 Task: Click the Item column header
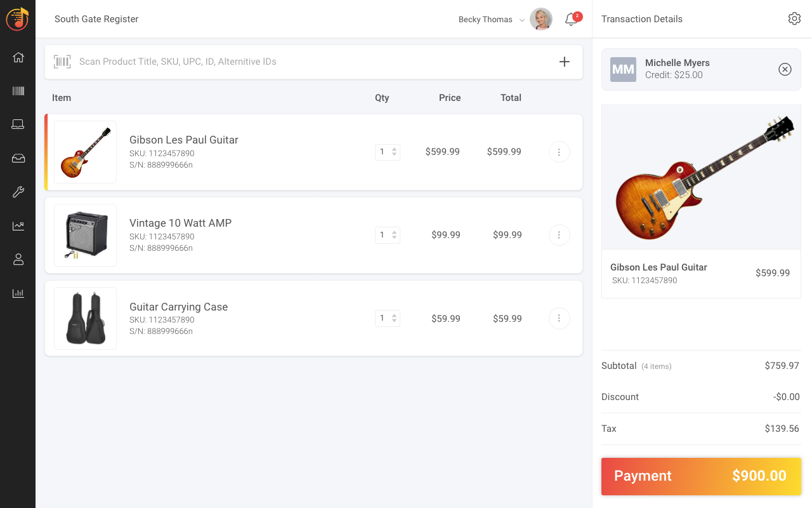tap(62, 98)
